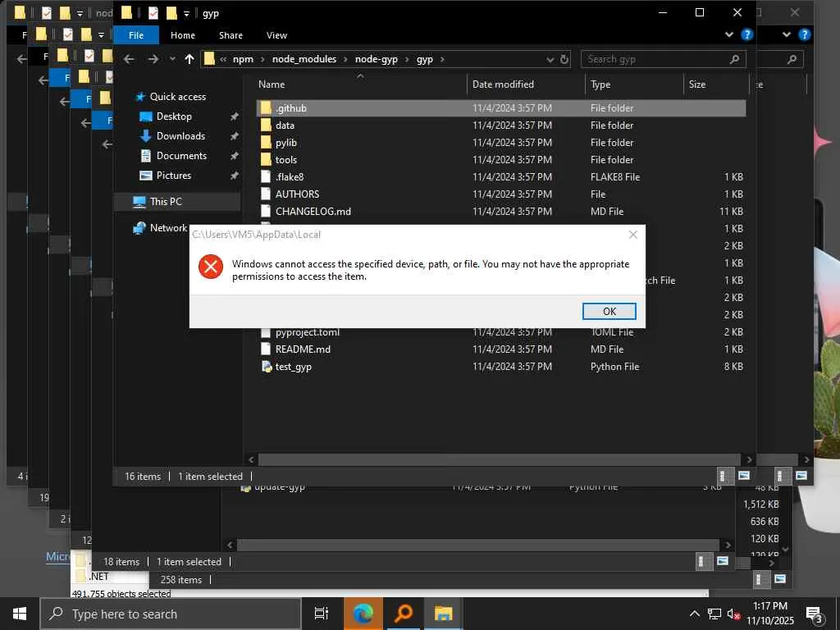Click the search magnifier icon in gyp window

point(734,59)
